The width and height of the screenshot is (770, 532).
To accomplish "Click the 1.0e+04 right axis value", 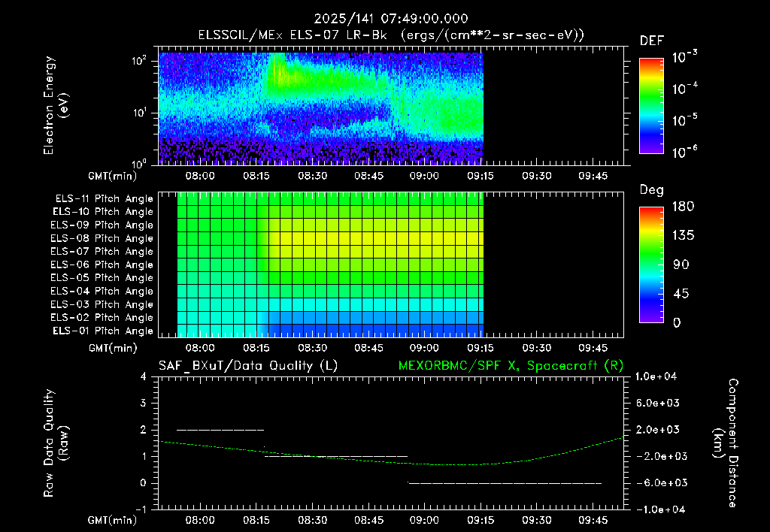I will coord(656,376).
